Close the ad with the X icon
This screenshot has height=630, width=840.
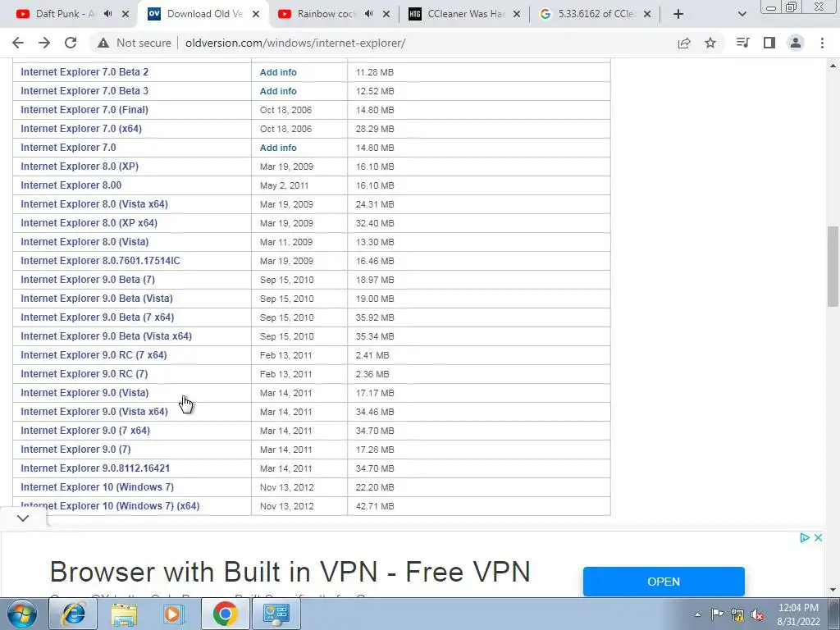pos(818,538)
